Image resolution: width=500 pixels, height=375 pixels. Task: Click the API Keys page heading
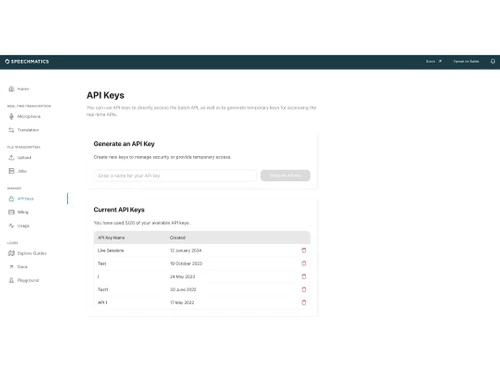click(x=105, y=95)
